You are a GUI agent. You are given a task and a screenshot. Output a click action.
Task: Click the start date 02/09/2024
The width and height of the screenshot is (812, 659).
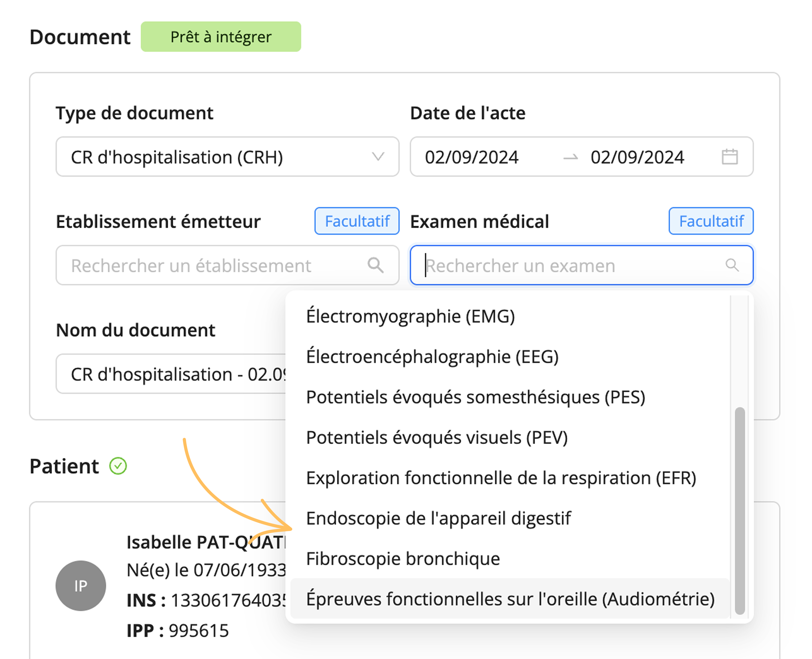click(472, 157)
